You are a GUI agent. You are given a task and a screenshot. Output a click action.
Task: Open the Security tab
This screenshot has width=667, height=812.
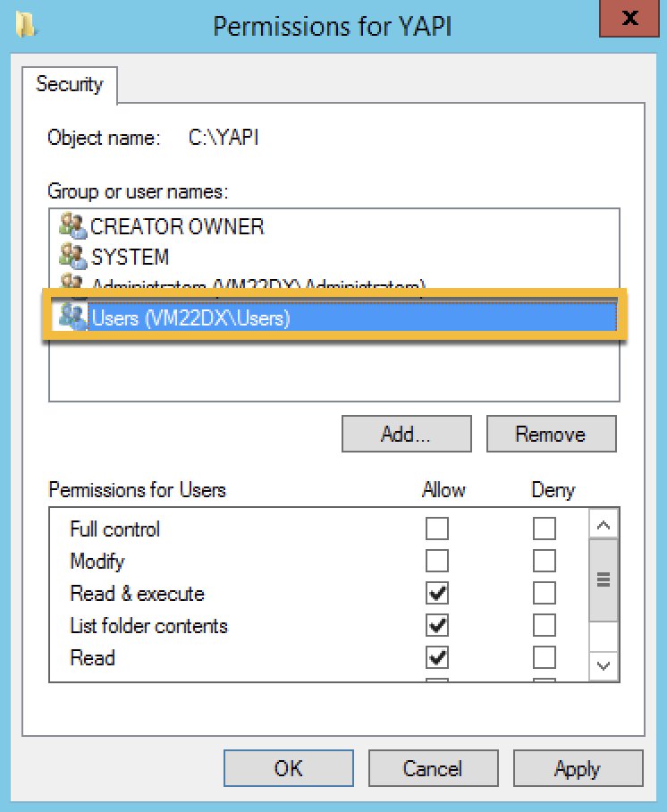(70, 84)
